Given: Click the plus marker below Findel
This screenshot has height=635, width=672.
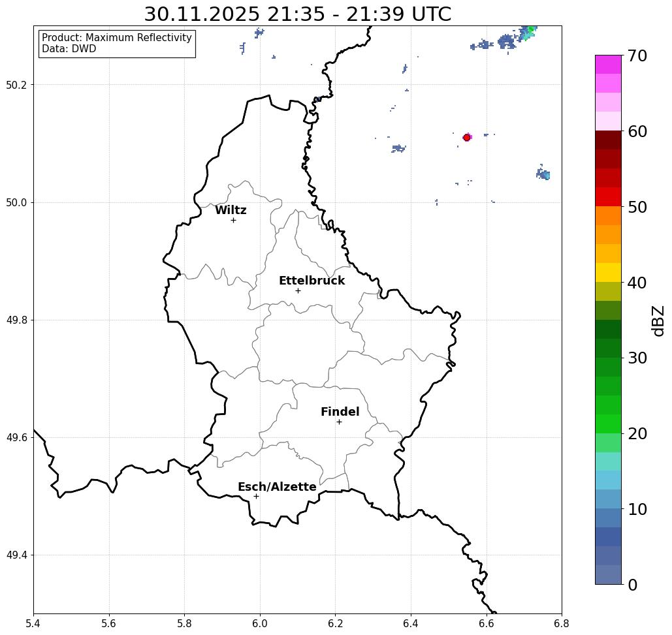Looking at the screenshot, I should click(x=339, y=422).
